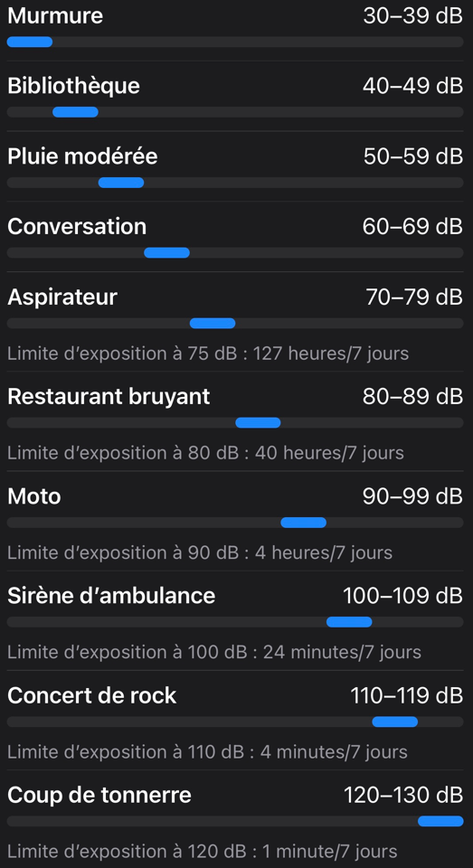473x868 pixels.
Task: Tap the 80 dB exposure limit text
Action: (x=205, y=453)
